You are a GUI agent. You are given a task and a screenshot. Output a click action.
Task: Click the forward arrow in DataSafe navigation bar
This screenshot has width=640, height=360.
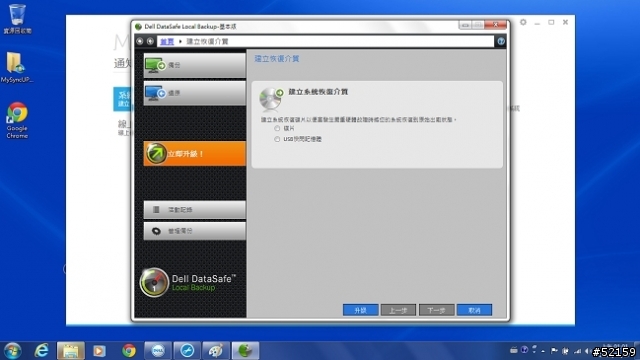coord(150,41)
